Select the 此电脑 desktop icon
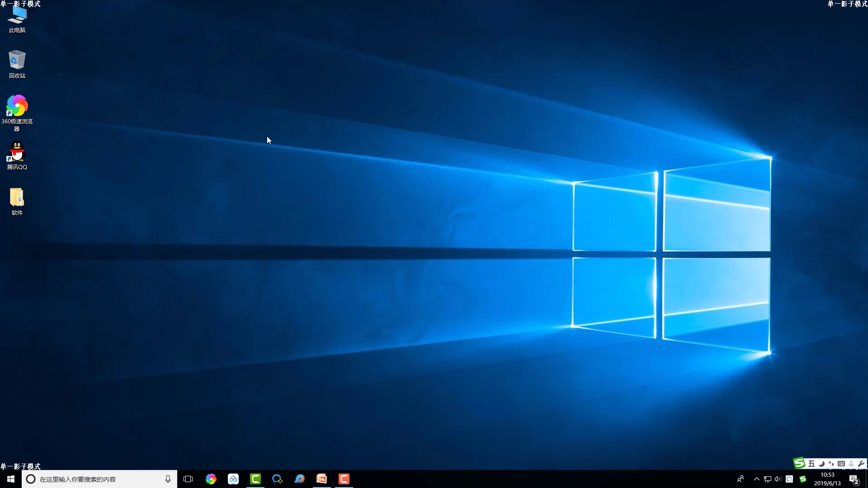The height and width of the screenshot is (488, 868). pyautogui.click(x=17, y=20)
